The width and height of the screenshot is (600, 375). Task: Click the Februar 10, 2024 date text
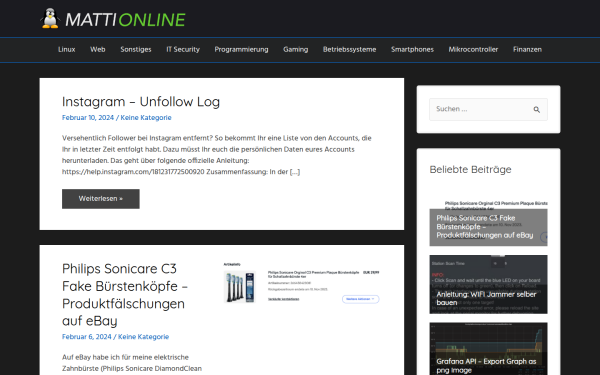pos(88,118)
